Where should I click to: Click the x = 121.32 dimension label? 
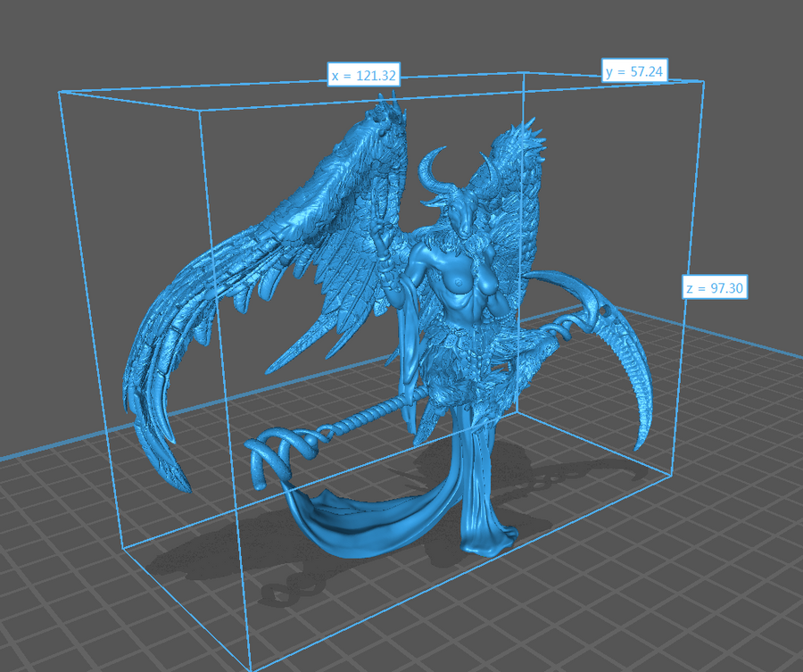(362, 76)
